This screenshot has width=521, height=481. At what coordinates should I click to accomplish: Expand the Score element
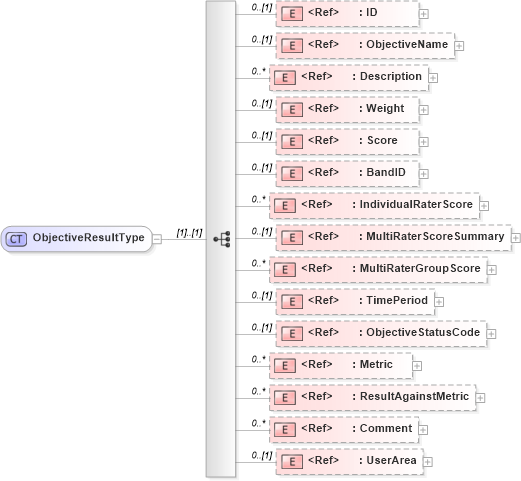pos(424,142)
